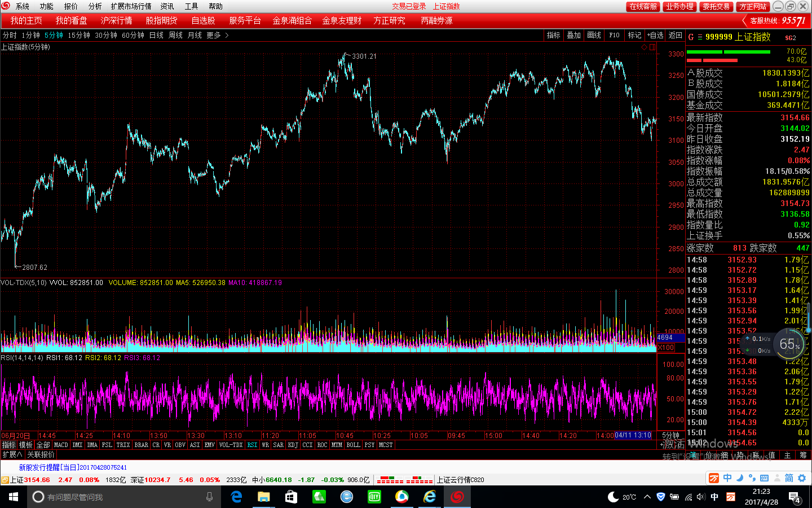Select the 分时 period
This screenshot has width=812, height=508.
coord(10,35)
